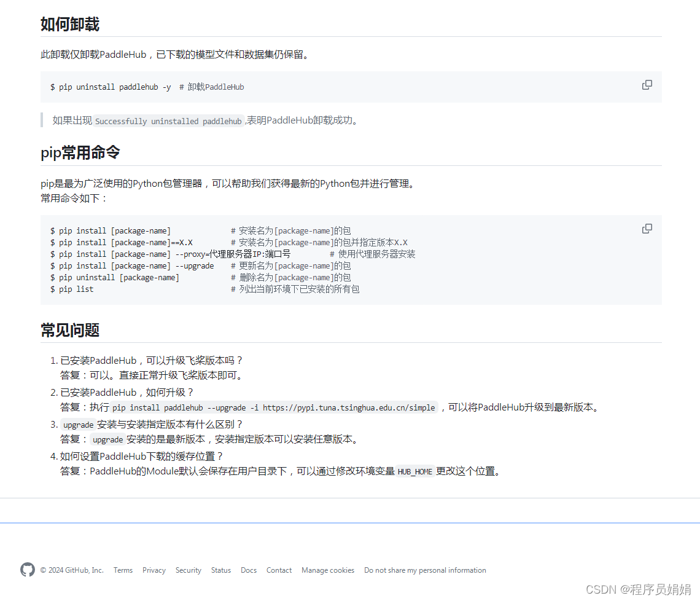This screenshot has width=700, height=601.
Task: Click the 'pip uninstall paddlehub -y' command text
Action: tap(115, 87)
